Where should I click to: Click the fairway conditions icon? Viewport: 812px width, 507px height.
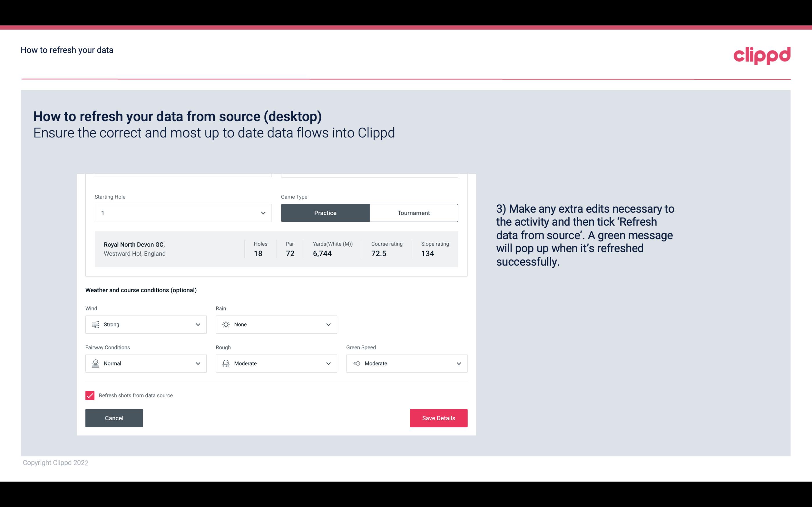95,363
